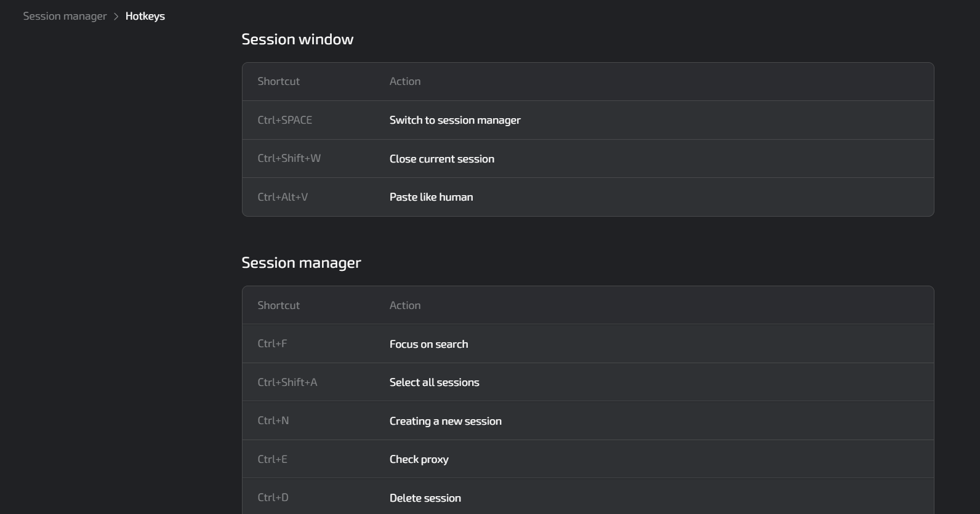Click the Switch to session manager action

pyautogui.click(x=455, y=119)
